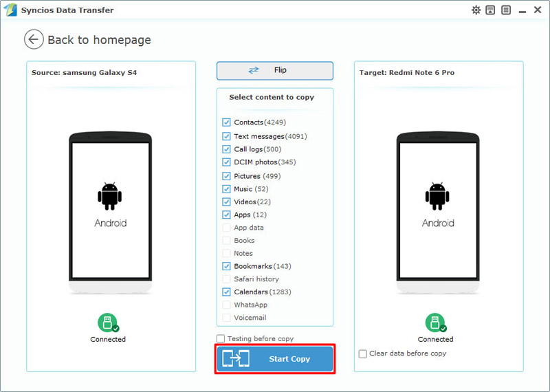Click the Target: Redmi Note 6 Pro label
The width and height of the screenshot is (550, 392).
click(407, 73)
